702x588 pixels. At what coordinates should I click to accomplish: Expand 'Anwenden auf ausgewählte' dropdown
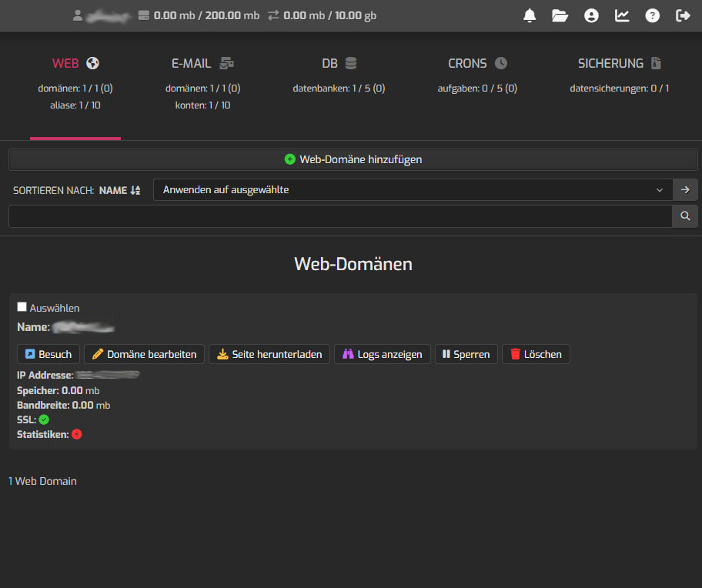coord(413,189)
